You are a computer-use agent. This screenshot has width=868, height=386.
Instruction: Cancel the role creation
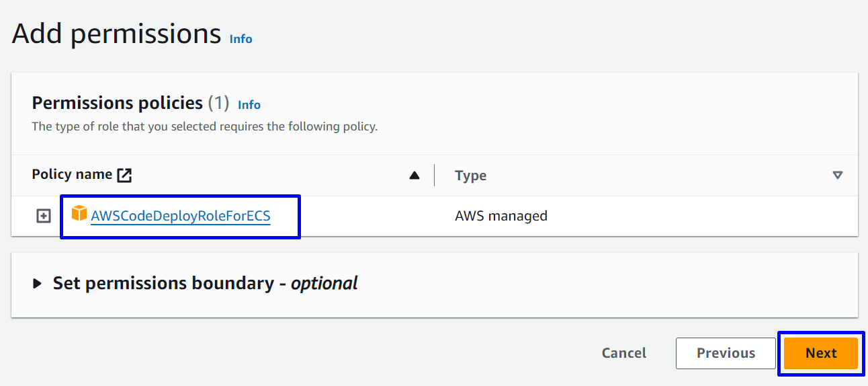pos(623,353)
